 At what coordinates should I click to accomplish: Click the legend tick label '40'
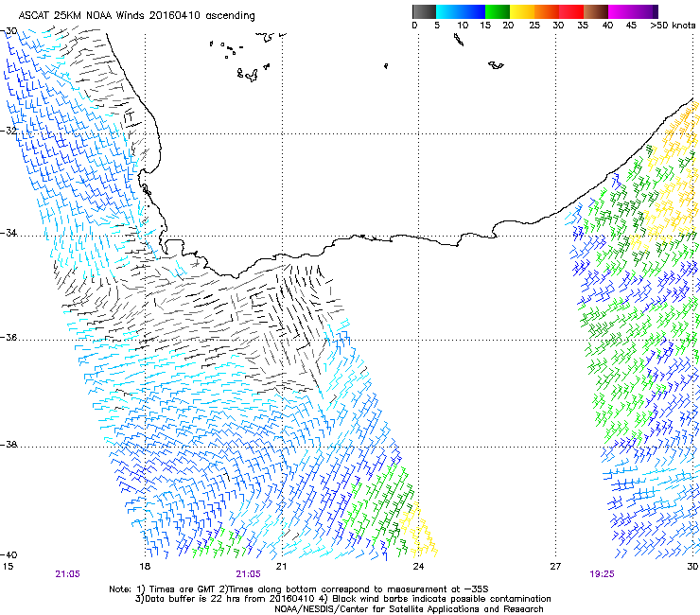pos(607,25)
